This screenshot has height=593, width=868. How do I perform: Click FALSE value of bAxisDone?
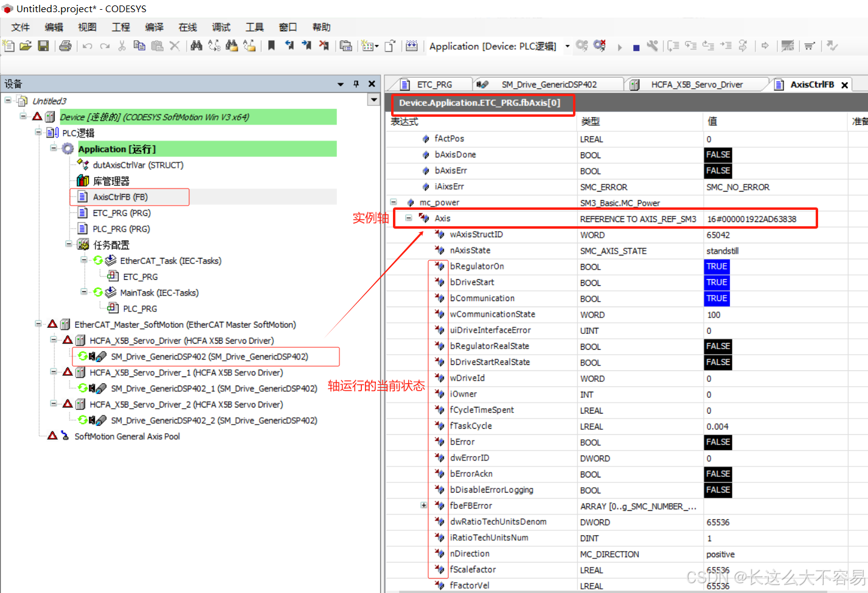click(x=718, y=155)
